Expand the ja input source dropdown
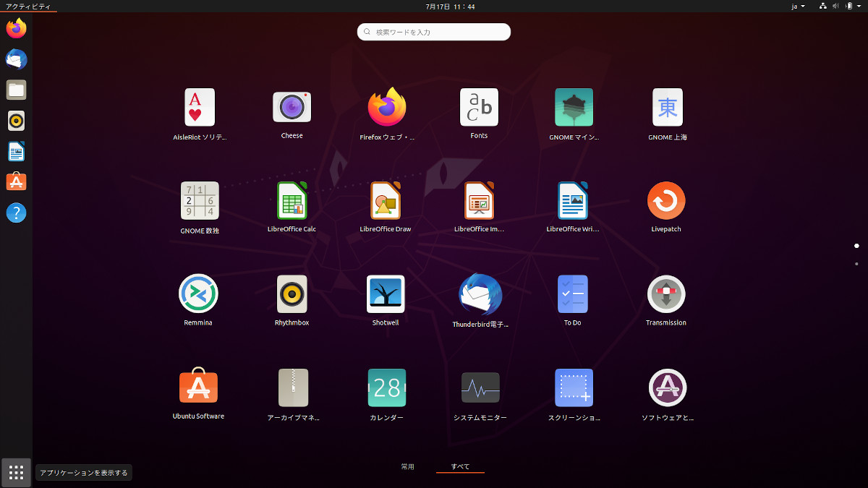 [x=799, y=6]
